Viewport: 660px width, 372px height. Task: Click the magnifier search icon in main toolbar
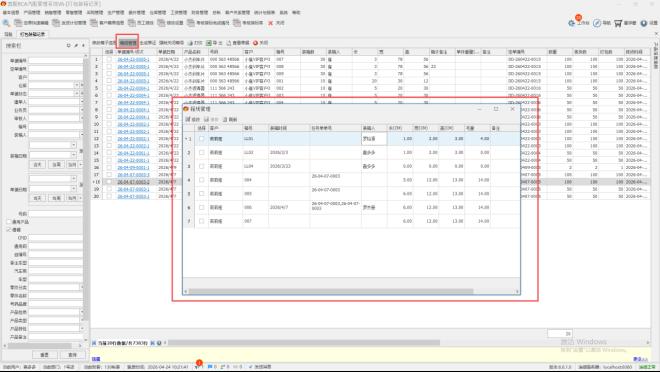pyautogui.click(x=6, y=23)
